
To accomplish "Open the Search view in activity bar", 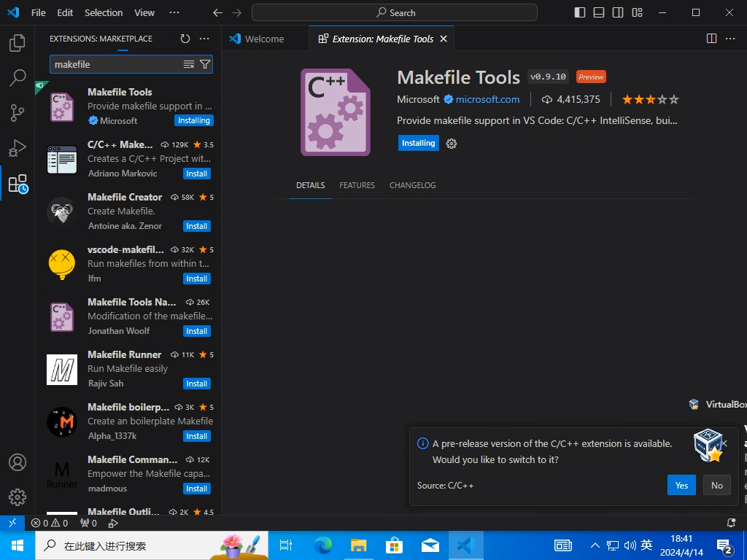I will point(18,78).
